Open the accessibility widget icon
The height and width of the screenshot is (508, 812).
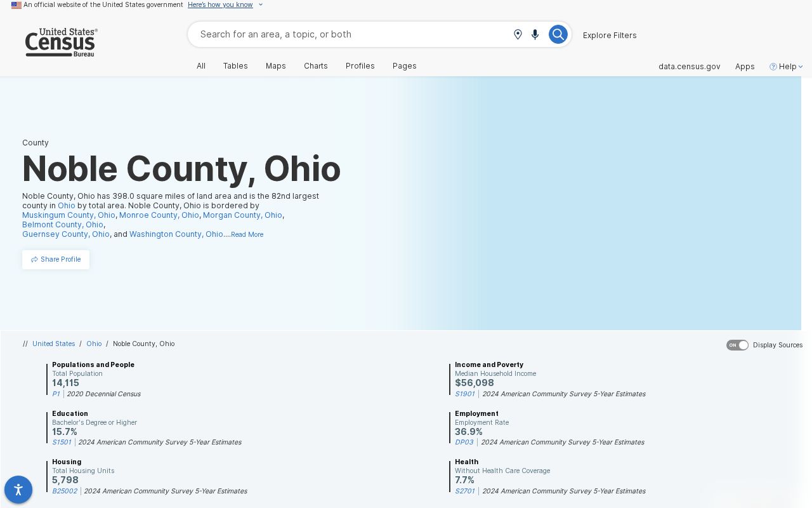click(x=18, y=490)
